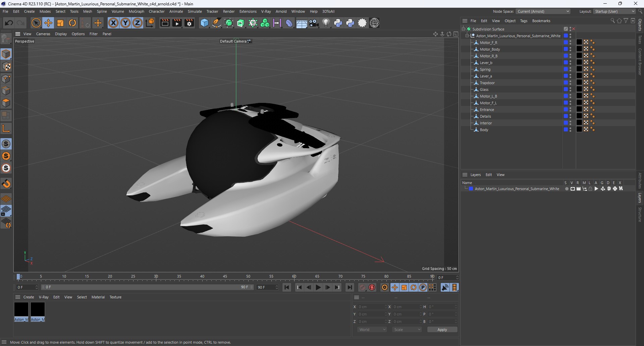Open viewport Cameras menu
This screenshot has height=346, width=644.
[43, 34]
